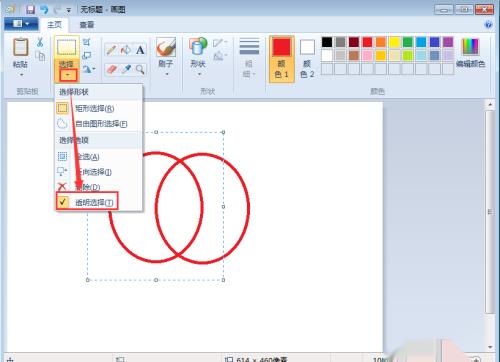The image size is (500, 362).
Task: Expand the 刷子 brushes dropdown arrow
Action: click(x=167, y=74)
